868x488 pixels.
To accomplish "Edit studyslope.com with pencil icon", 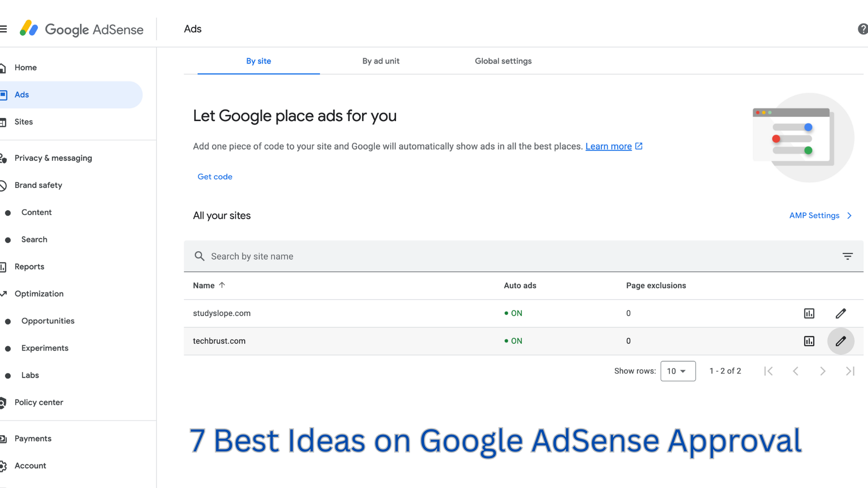I will (841, 313).
